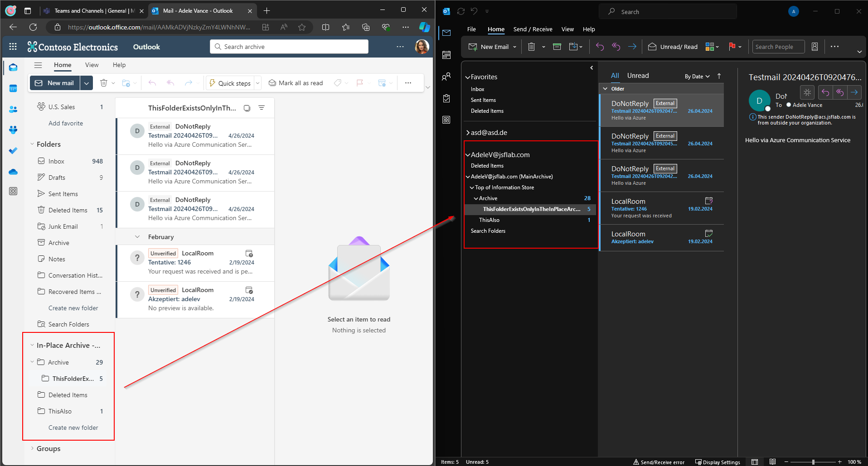Collapse the Older group in desktop list

[x=605, y=89]
